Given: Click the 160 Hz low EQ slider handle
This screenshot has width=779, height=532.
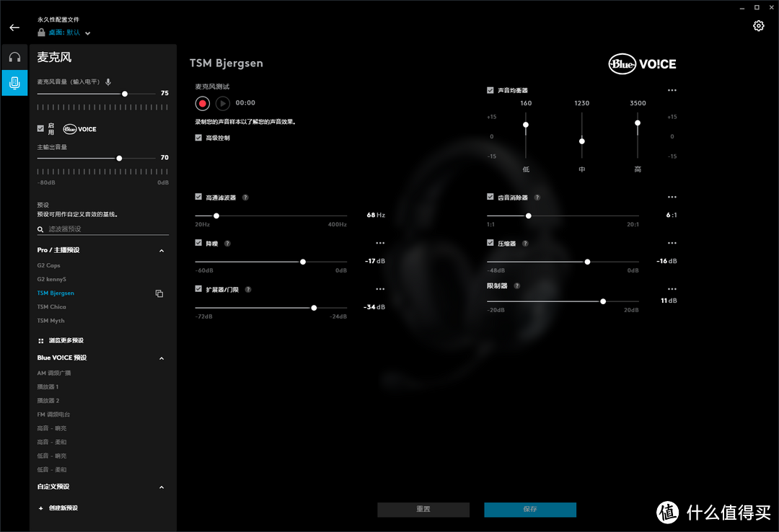Looking at the screenshot, I should click(x=526, y=125).
